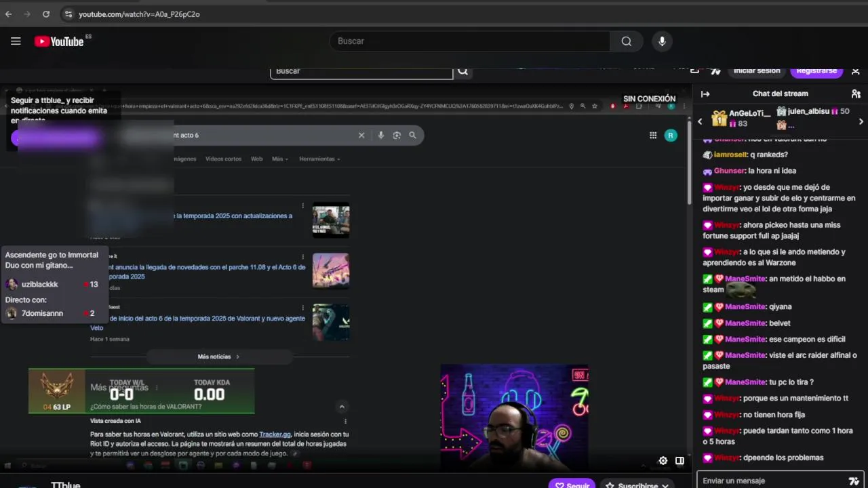The image size is (868, 488).
Task: Open uziblackkk channel in overlay
Action: [x=39, y=285]
